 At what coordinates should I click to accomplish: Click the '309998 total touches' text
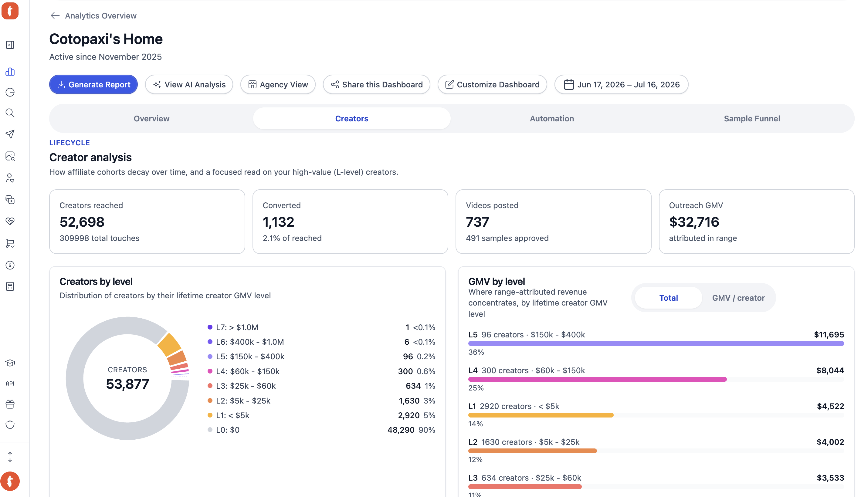(99, 238)
